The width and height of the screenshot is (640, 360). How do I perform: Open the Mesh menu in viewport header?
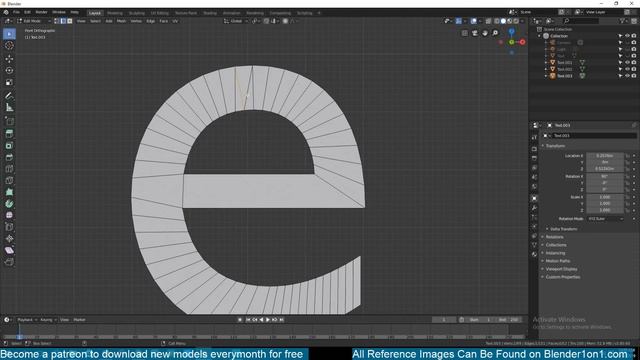[121, 21]
